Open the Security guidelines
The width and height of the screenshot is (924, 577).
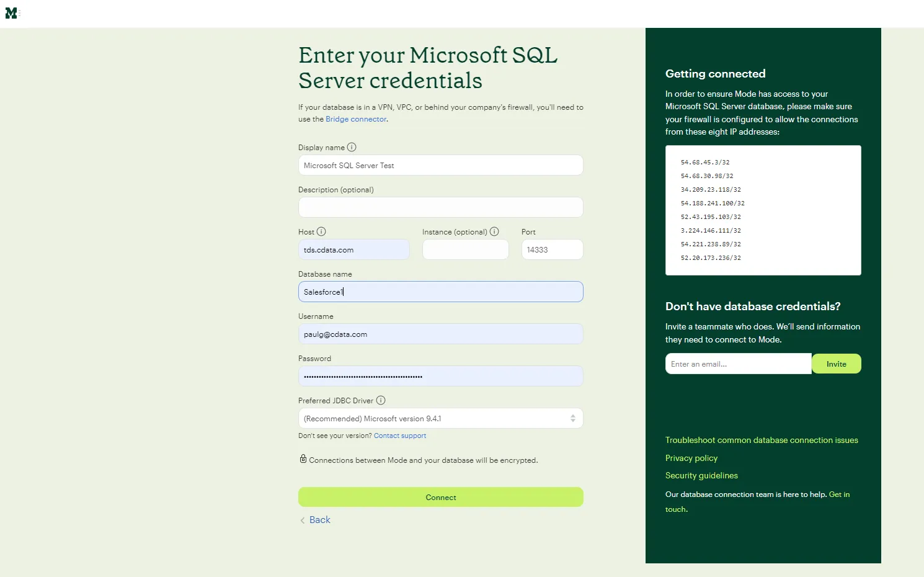[x=701, y=475]
